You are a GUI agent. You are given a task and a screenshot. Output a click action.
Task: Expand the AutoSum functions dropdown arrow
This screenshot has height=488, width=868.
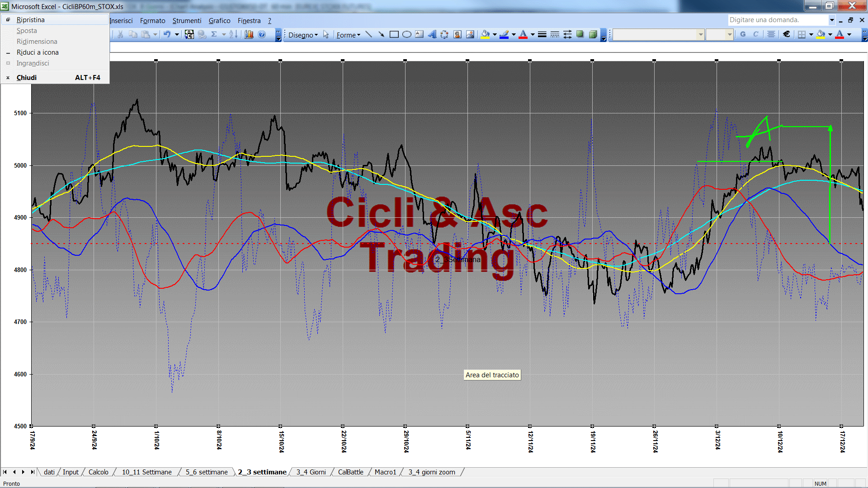(x=224, y=34)
